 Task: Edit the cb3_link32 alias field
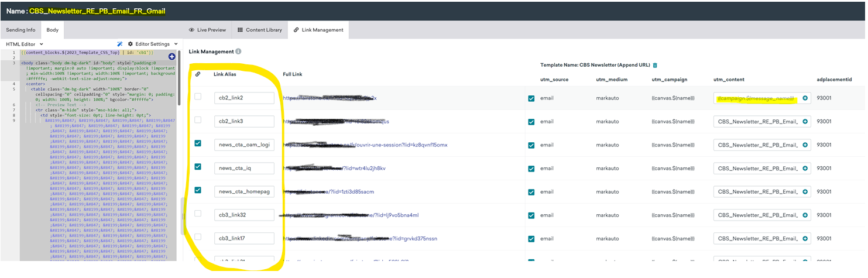click(244, 215)
